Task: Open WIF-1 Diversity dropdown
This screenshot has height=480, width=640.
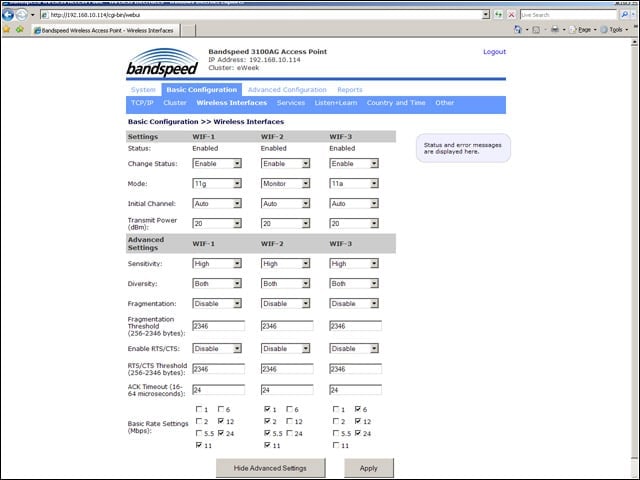Action: coord(217,284)
